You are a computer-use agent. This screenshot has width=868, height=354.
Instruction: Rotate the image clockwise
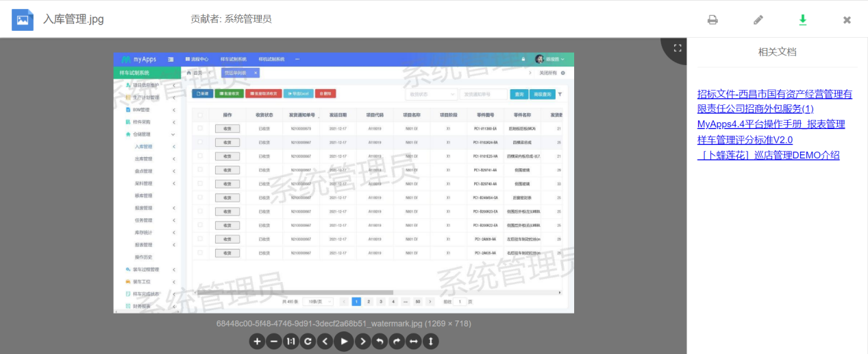[x=397, y=341]
